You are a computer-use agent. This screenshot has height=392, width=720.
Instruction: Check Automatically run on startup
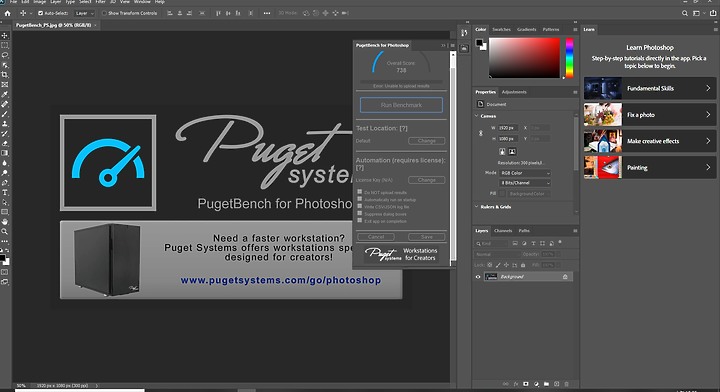[x=360, y=199]
